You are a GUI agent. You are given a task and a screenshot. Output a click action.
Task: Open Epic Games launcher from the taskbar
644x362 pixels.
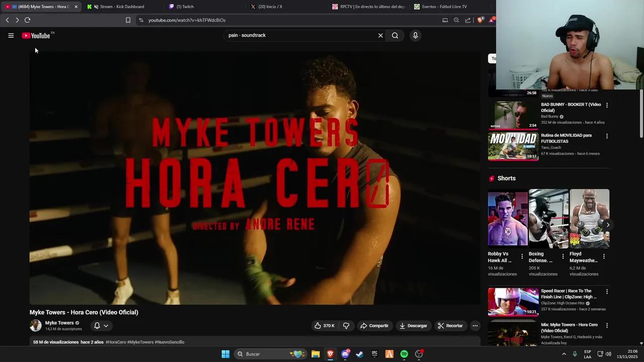(374, 354)
